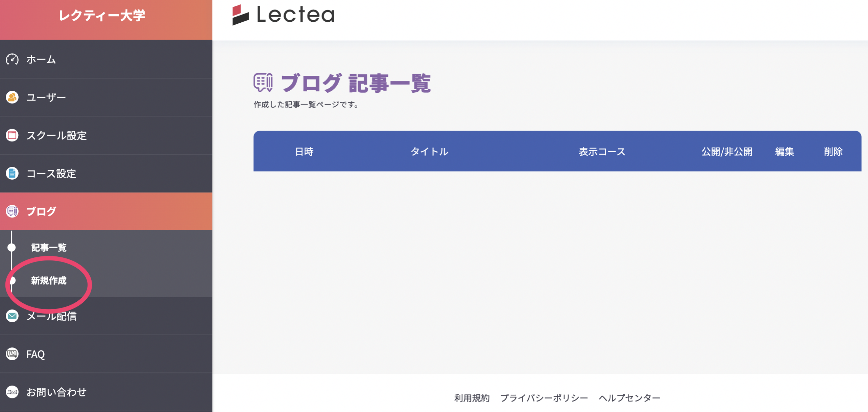Click the タイトル table column header
The height and width of the screenshot is (412, 868).
click(x=430, y=152)
